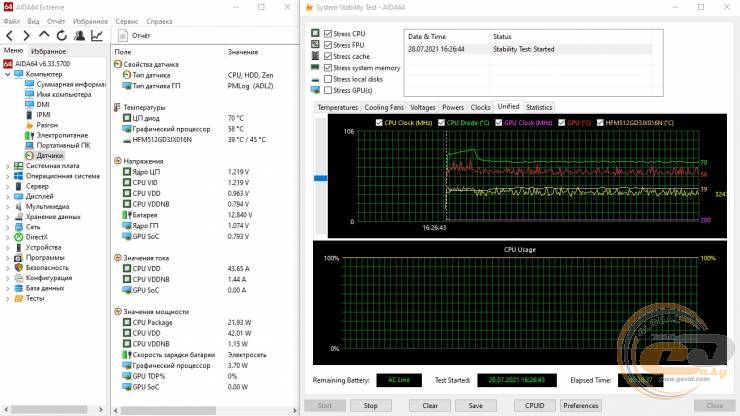
Task: Open the Справка menu
Action: coord(159,21)
